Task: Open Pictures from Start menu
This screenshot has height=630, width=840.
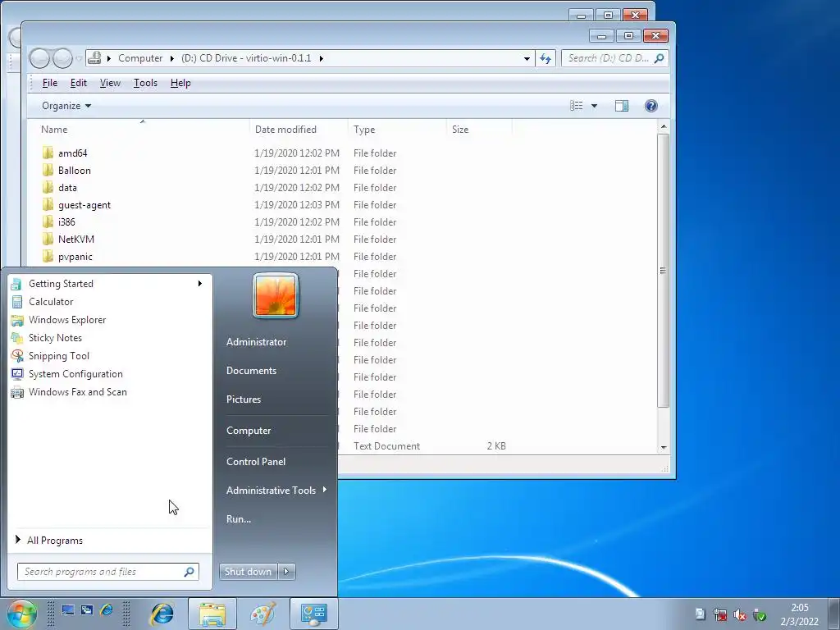Action: pyautogui.click(x=243, y=399)
